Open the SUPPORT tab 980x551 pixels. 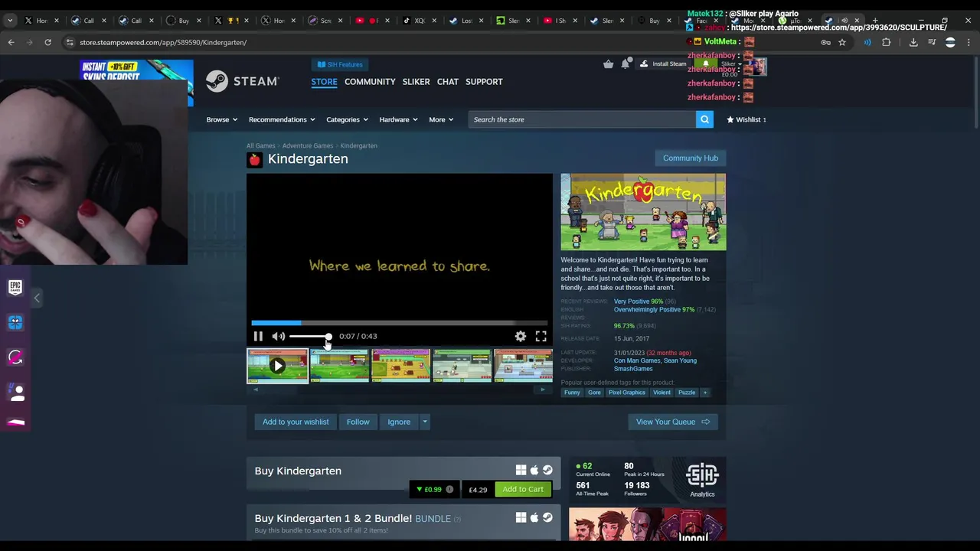pos(484,81)
